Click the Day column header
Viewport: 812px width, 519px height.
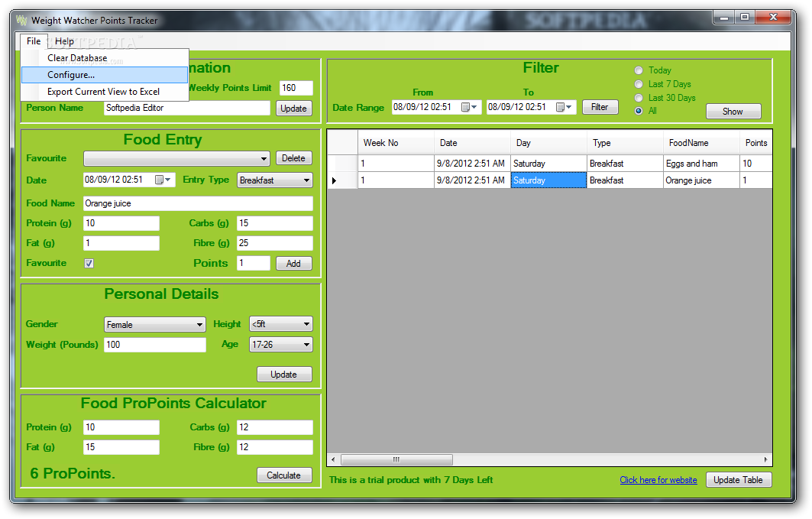coord(548,142)
